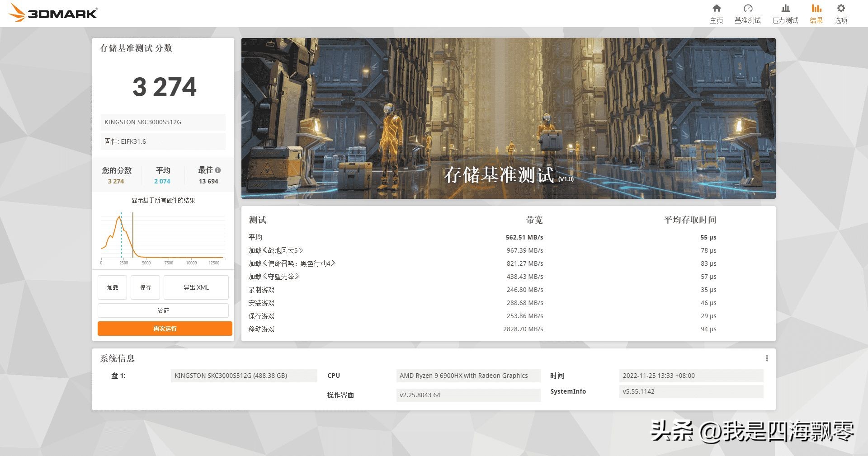868x456 pixels.
Task: Click the 288.68 MB/s bandwidth value
Action: coord(525,303)
